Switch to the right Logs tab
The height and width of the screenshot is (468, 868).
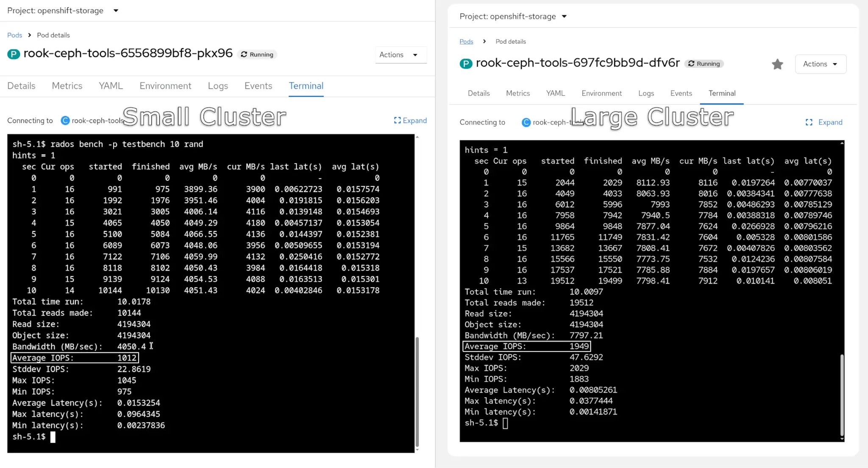click(x=646, y=93)
